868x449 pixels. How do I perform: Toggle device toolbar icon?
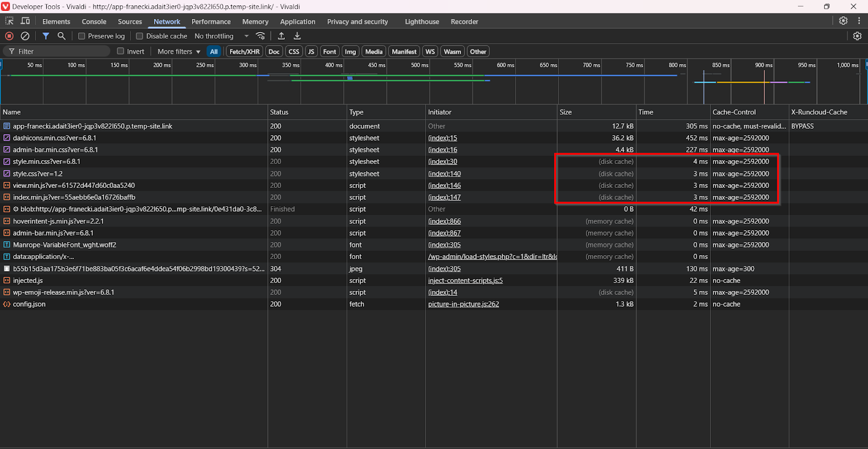pyautogui.click(x=25, y=21)
